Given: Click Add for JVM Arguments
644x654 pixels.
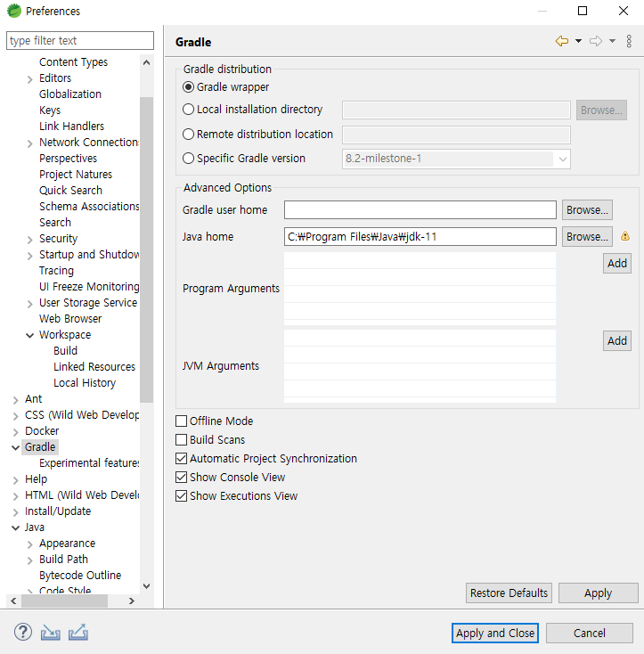Looking at the screenshot, I should pos(617,340).
